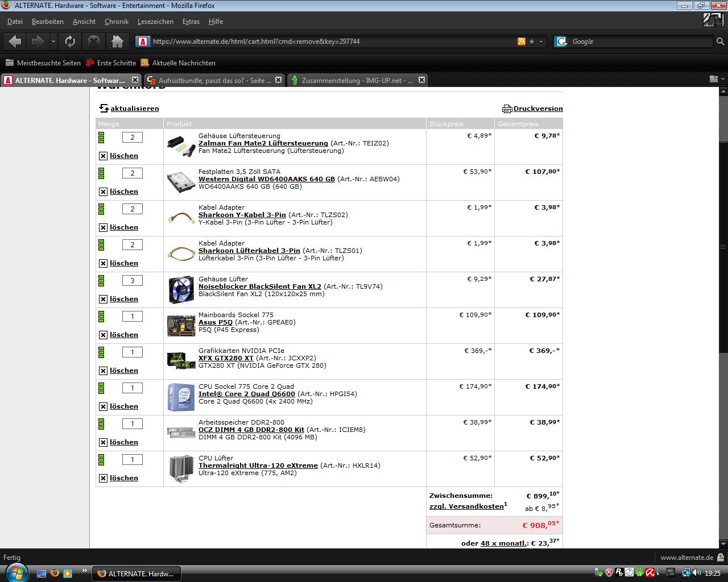Open the Chronik menu
The image size is (728, 582).
[117, 22]
